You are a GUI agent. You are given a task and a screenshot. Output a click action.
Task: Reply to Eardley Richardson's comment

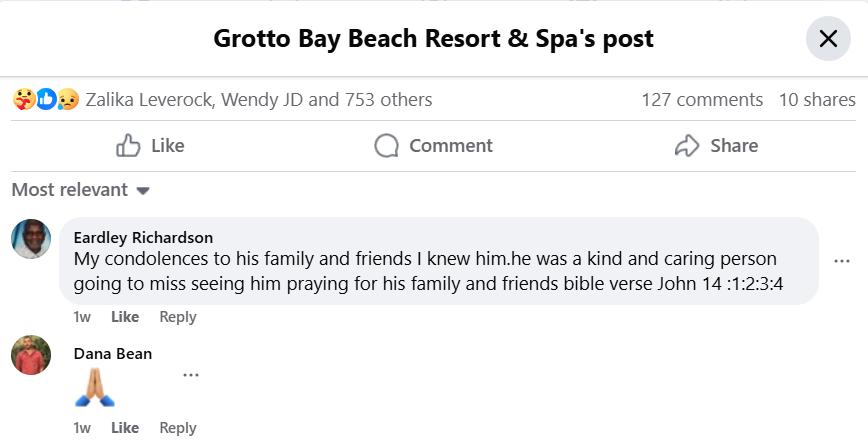click(178, 317)
